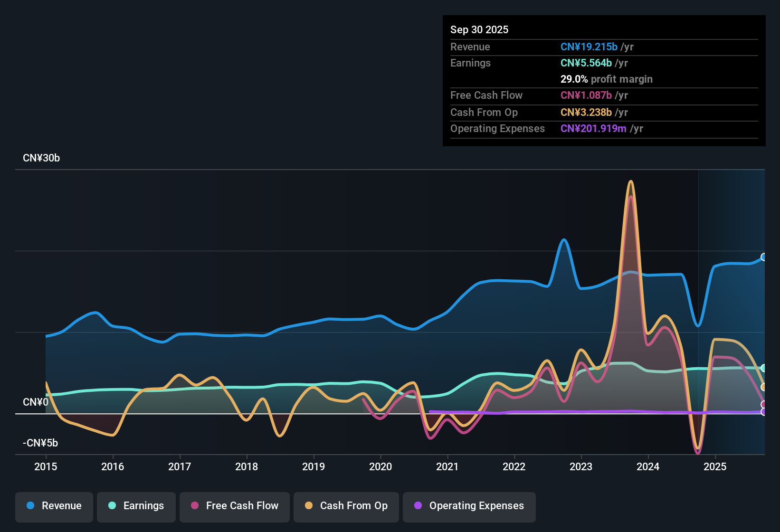
Task: Select the pink Free Cash Flow legend dot
Action: [194, 506]
